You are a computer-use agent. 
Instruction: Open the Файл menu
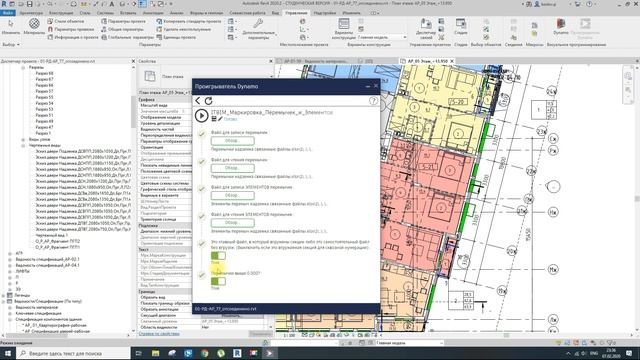pos(8,13)
